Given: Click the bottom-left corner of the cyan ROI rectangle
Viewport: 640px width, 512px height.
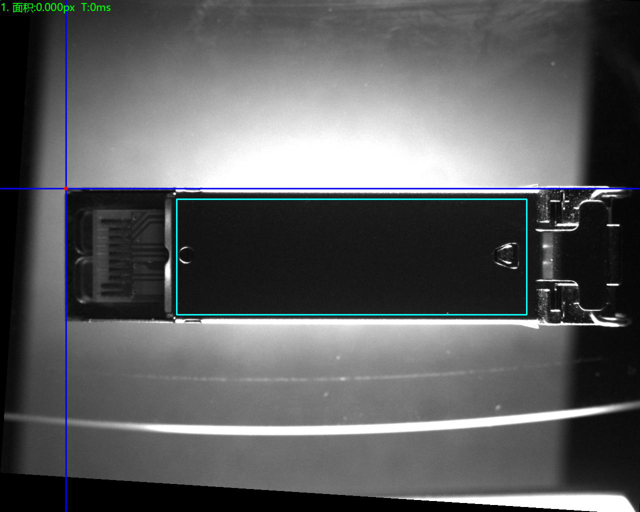Looking at the screenshot, I should tap(176, 315).
